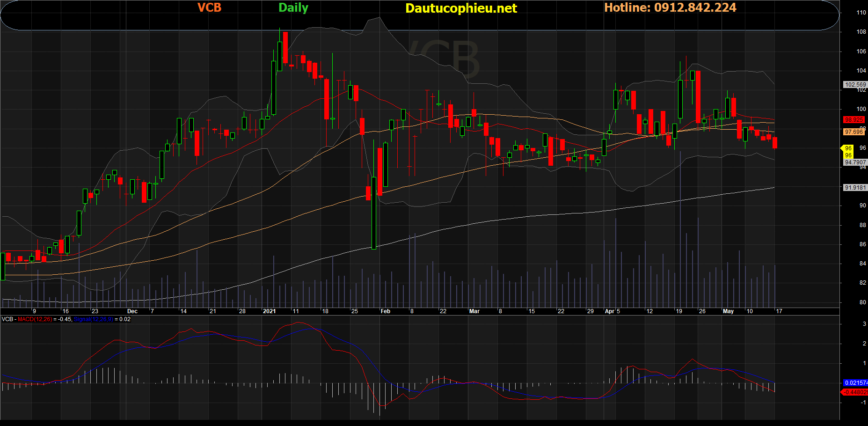Image resolution: width=868 pixels, height=426 pixels.
Task: Click the Feb month marker on date axis
Action: point(385,311)
